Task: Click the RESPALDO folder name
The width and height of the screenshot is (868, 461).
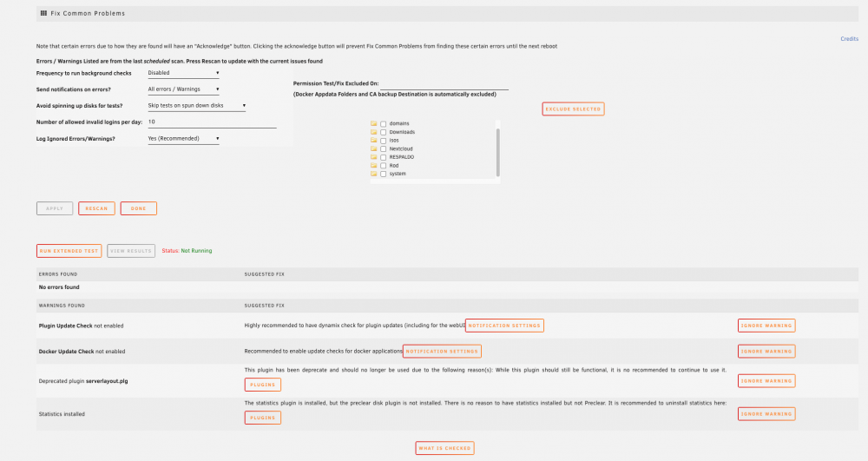Action: click(401, 157)
